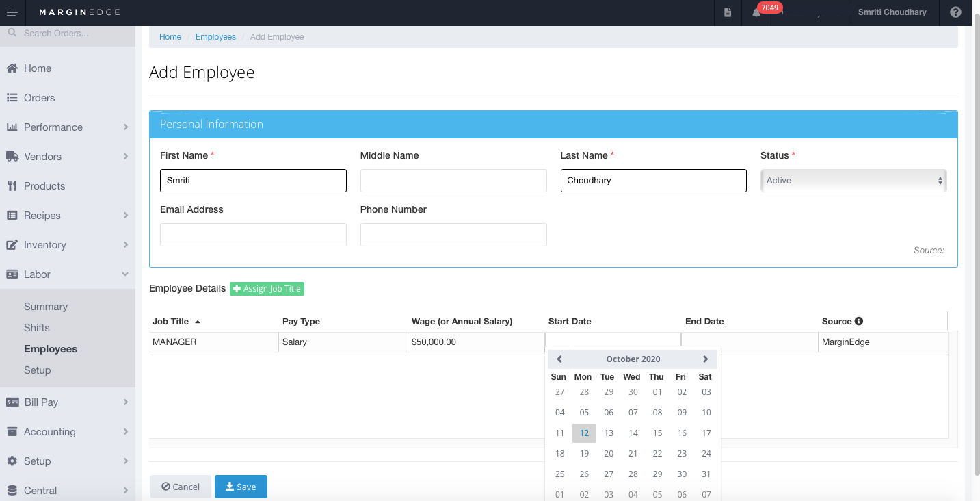Click the Source info icon
The height and width of the screenshot is (501, 980).
point(859,321)
